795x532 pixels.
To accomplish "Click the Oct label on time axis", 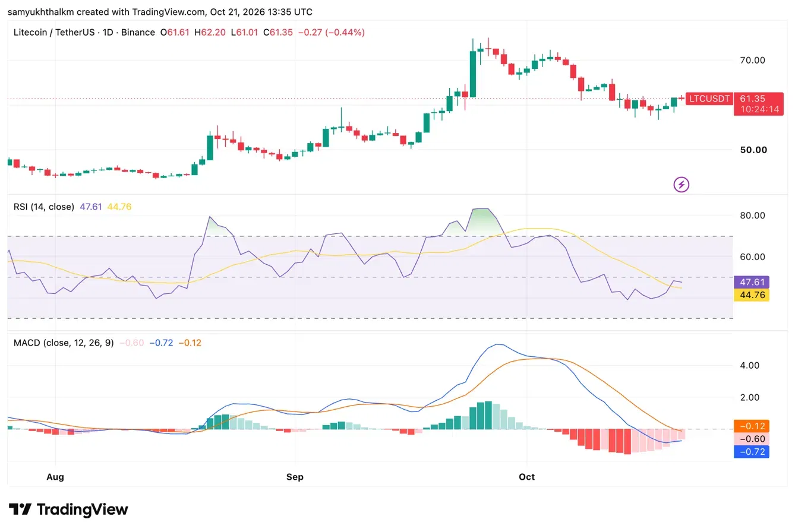I will [527, 477].
